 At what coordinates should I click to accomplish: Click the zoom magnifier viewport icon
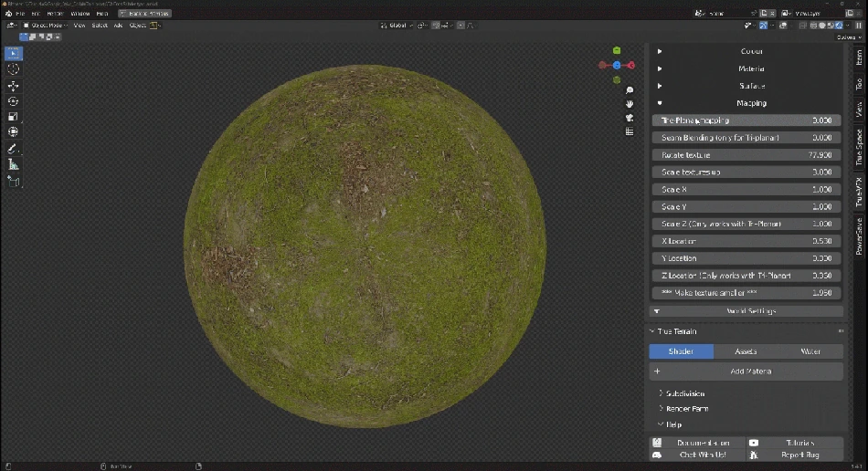click(630, 91)
